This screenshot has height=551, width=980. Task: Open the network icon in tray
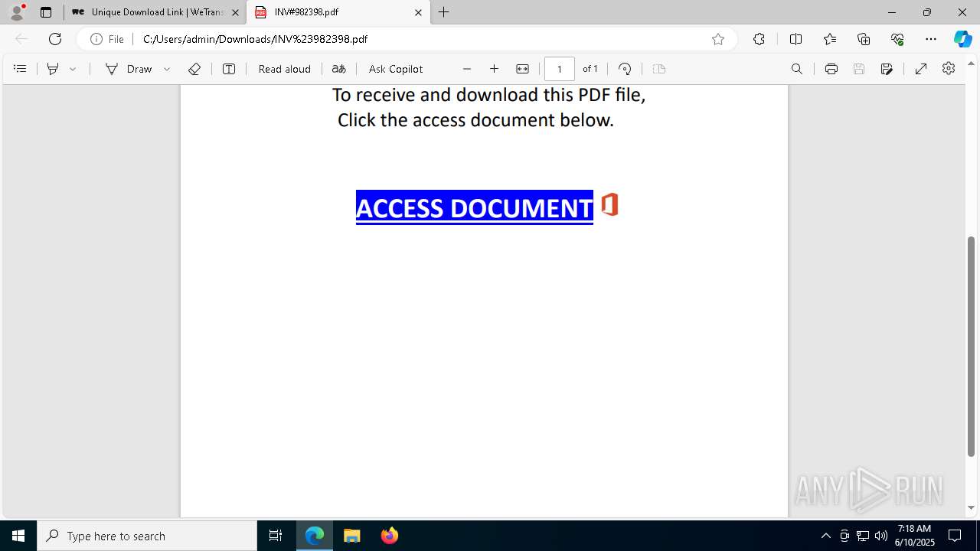863,536
